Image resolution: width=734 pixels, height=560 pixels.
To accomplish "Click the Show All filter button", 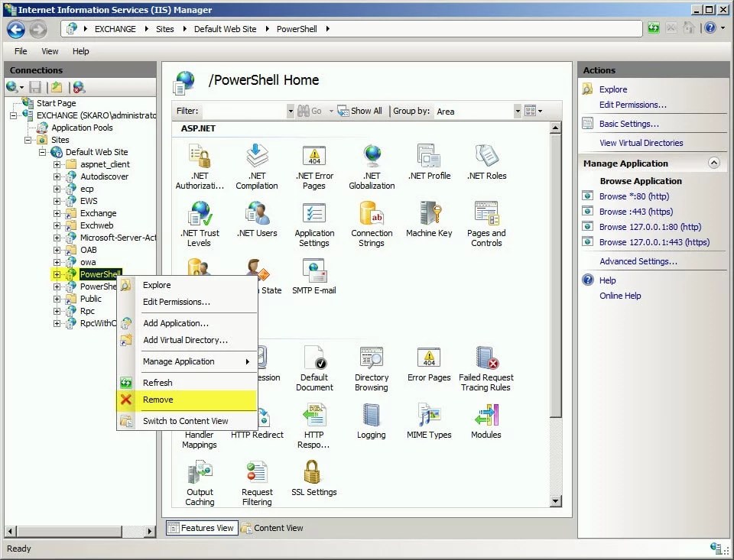I will 360,111.
